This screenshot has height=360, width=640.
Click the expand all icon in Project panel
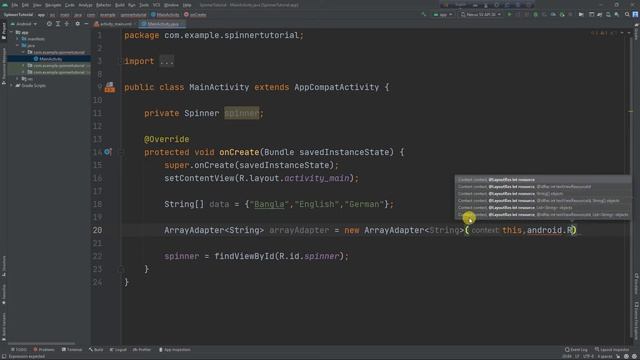pos(58,24)
